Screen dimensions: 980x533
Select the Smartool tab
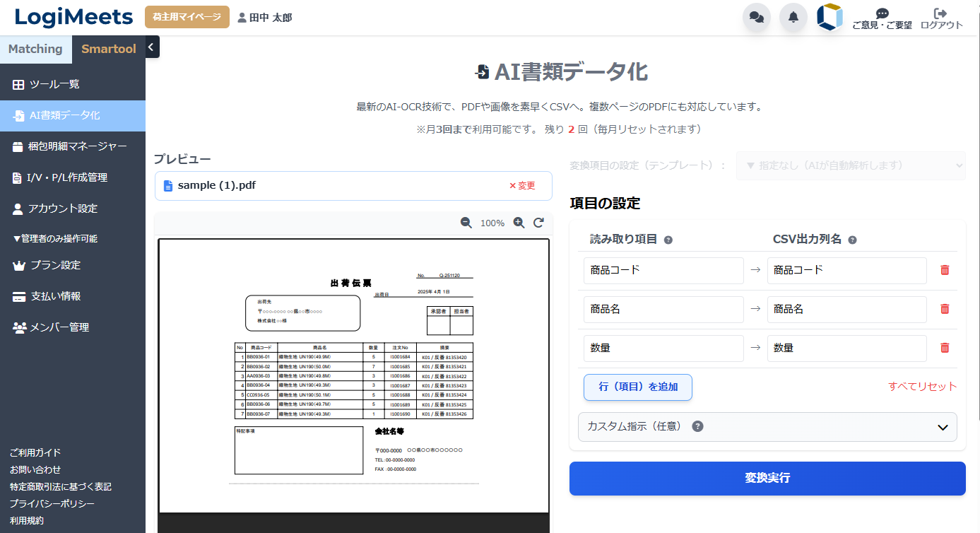[108, 48]
